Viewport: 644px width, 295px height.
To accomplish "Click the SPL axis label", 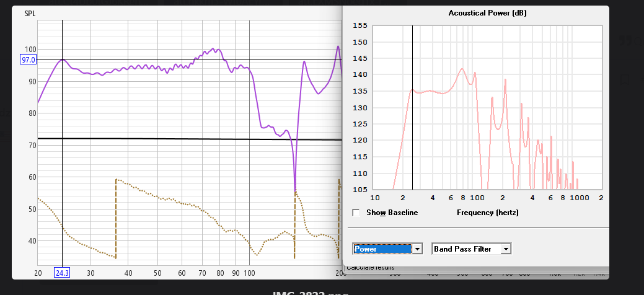I will (x=30, y=14).
